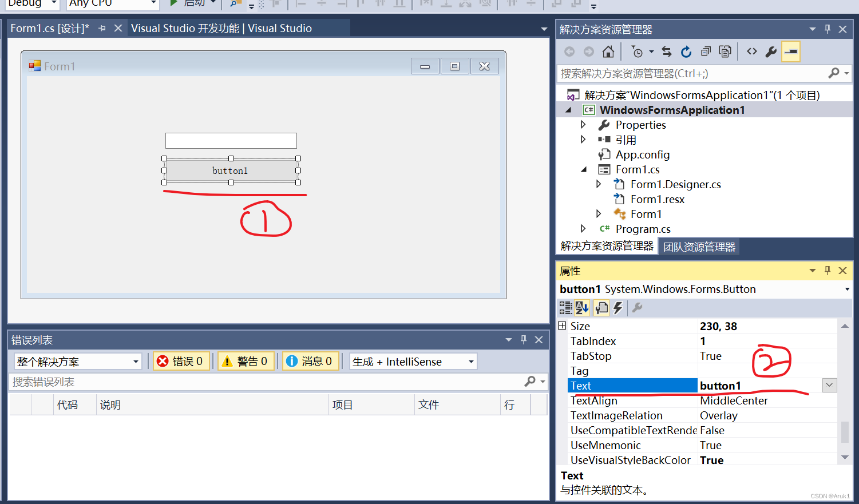Expand the Properties node under WindowsFormsApplication1
The height and width of the screenshot is (504, 859).
click(x=583, y=124)
